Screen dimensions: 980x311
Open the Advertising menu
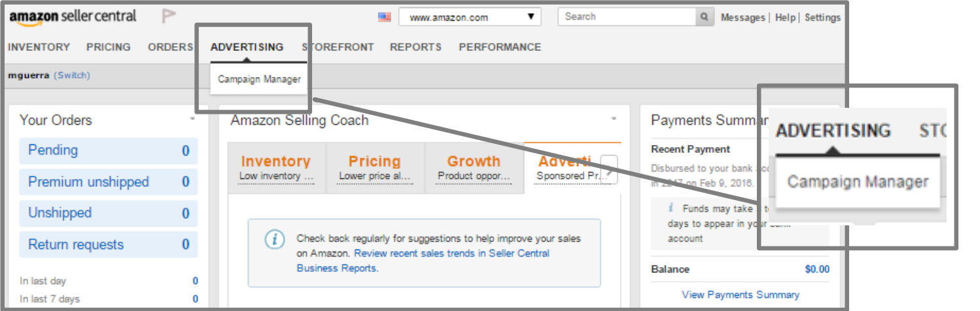click(x=247, y=47)
